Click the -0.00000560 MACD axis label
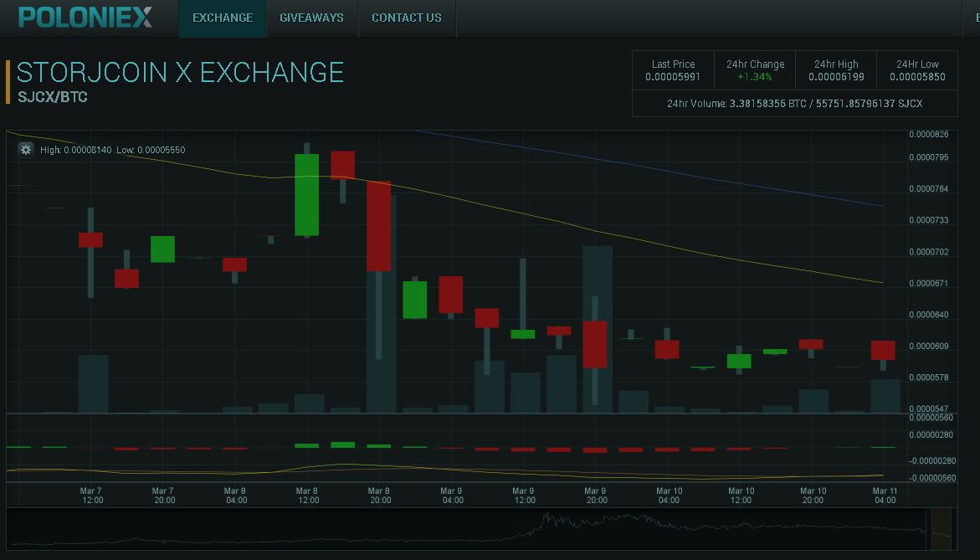 pos(931,478)
